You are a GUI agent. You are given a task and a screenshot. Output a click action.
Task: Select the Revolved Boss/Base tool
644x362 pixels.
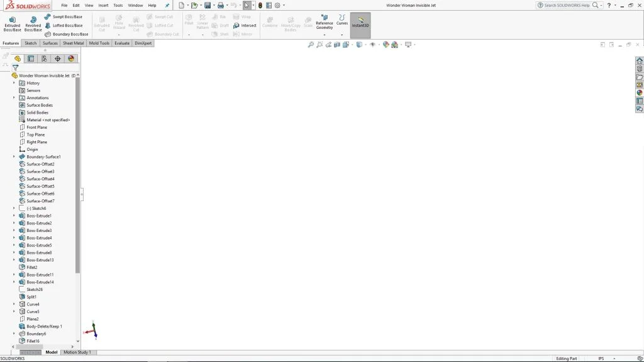[x=33, y=23]
